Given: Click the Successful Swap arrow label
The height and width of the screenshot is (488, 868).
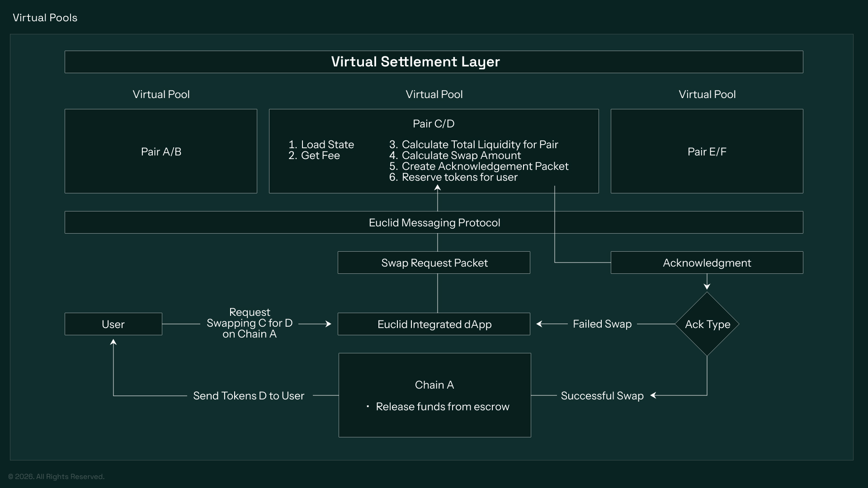Looking at the screenshot, I should click(602, 395).
